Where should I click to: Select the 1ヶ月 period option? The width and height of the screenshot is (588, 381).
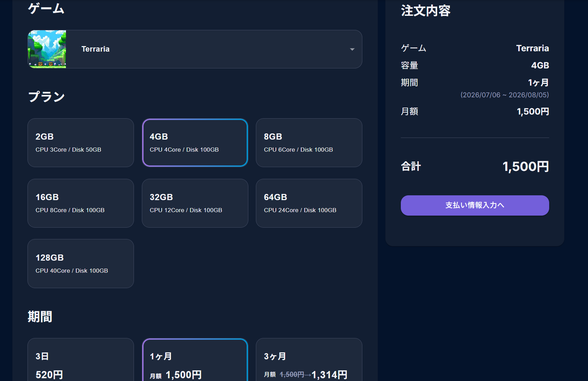[x=195, y=360]
